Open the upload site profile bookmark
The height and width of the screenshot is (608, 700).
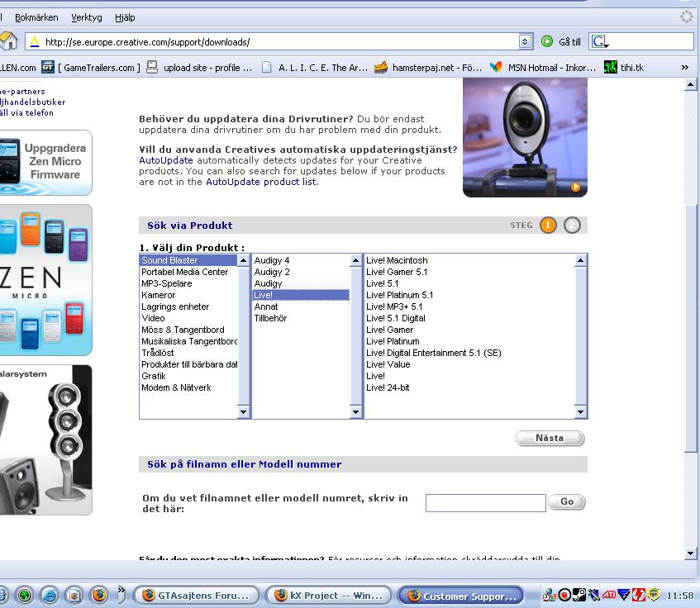(199, 68)
